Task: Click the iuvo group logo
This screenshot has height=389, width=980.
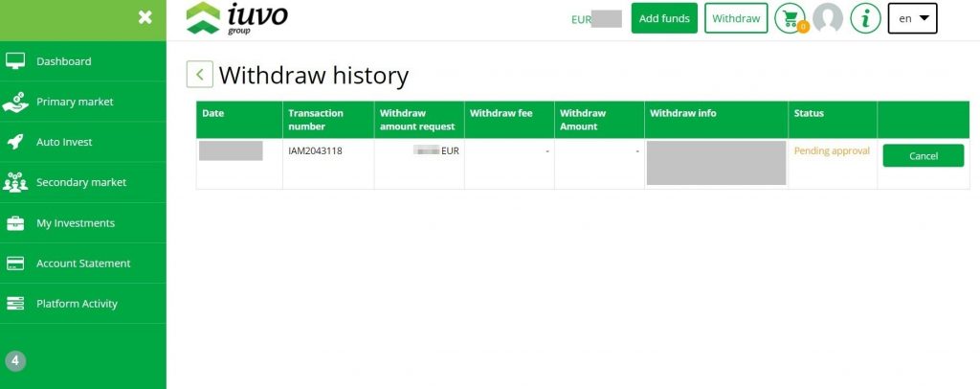Action: coord(236,18)
